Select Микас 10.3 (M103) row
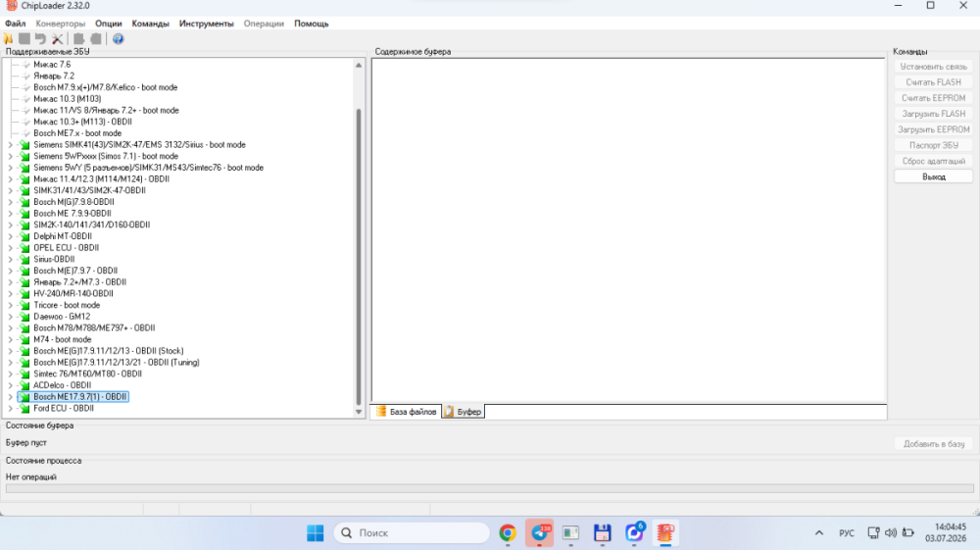 [x=67, y=99]
